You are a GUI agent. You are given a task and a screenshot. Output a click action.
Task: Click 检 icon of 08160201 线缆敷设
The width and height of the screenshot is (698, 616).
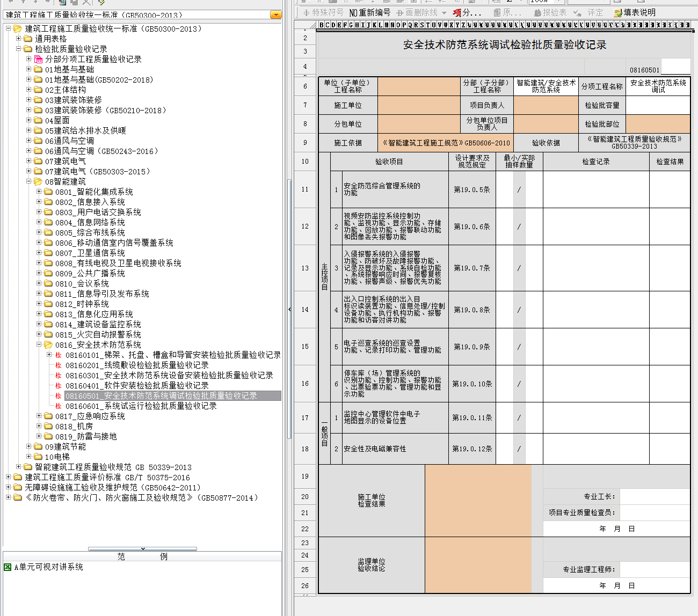coord(59,365)
